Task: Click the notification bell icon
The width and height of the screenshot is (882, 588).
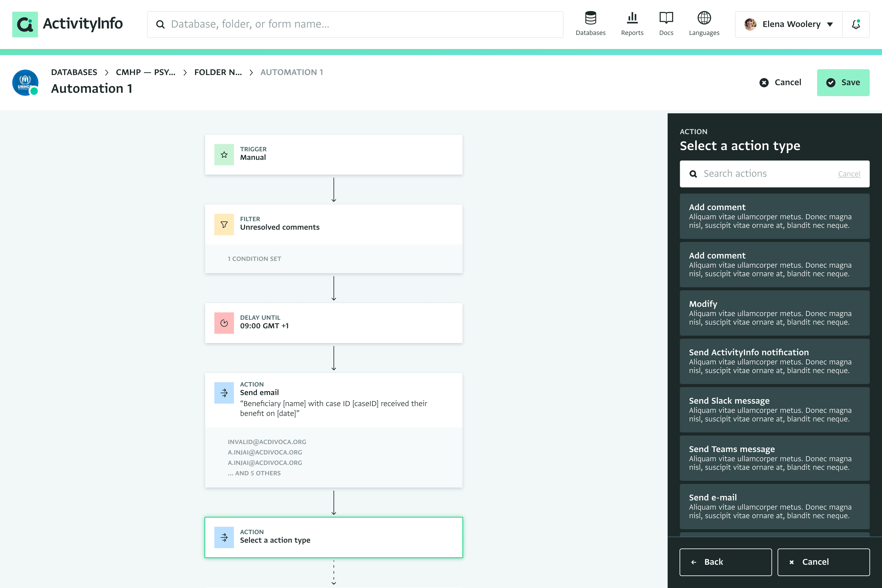Action: tap(856, 24)
